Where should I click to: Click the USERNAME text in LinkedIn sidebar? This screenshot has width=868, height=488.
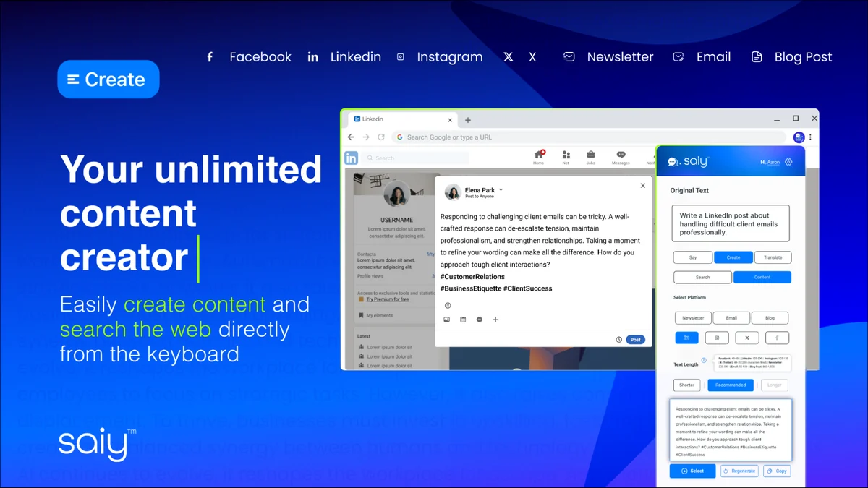coord(396,220)
